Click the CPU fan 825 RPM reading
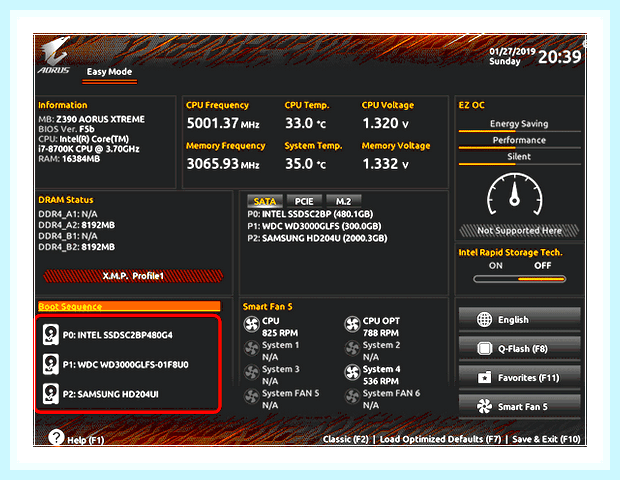The image size is (620, 480). pyautogui.click(x=280, y=333)
